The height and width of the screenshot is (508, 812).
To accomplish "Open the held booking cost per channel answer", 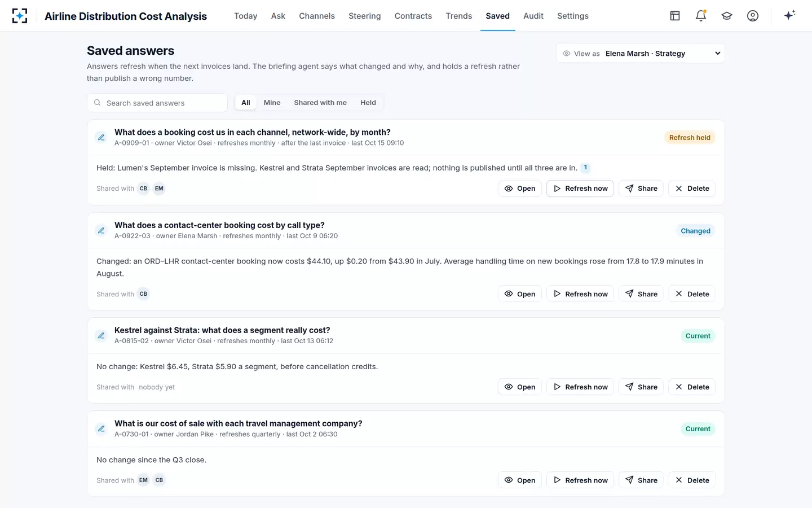I will coord(520,189).
